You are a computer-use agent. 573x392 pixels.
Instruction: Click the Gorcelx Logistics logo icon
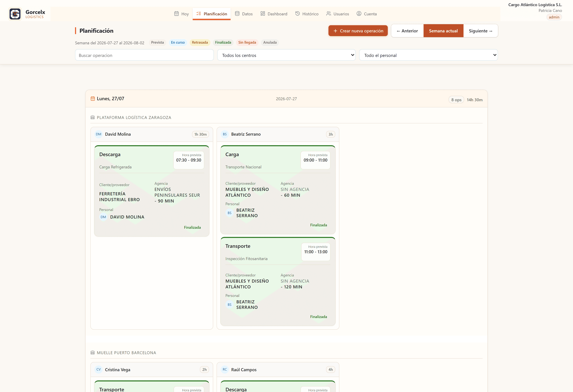[x=15, y=14]
